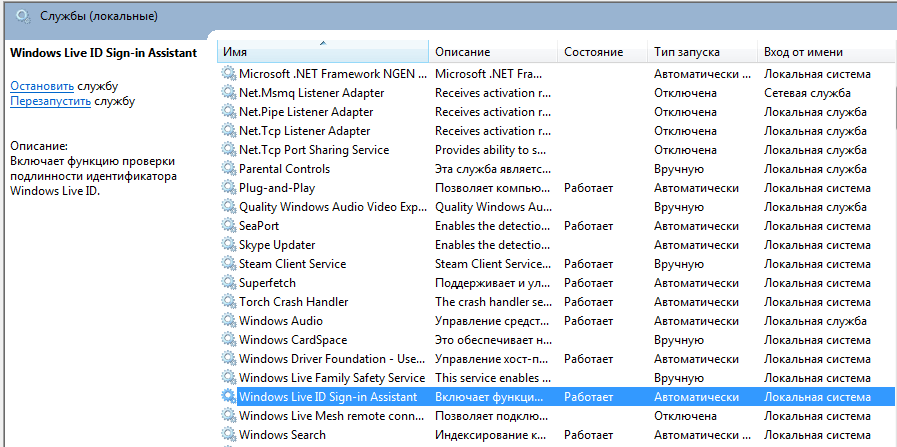Click the Перезапустить службу link
Image resolution: width=897 pixels, height=447 pixels.
click(50, 102)
